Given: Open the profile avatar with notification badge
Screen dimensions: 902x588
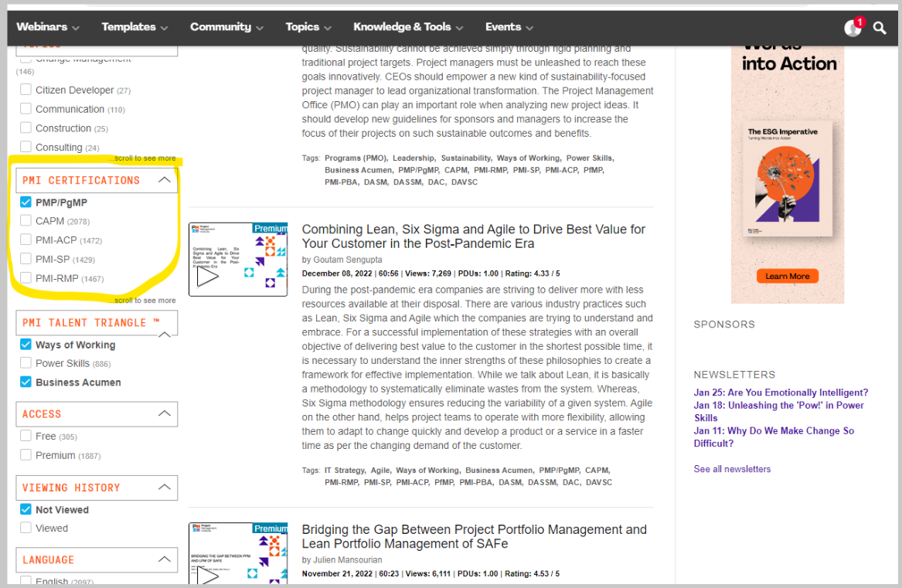Looking at the screenshot, I should point(853,26).
